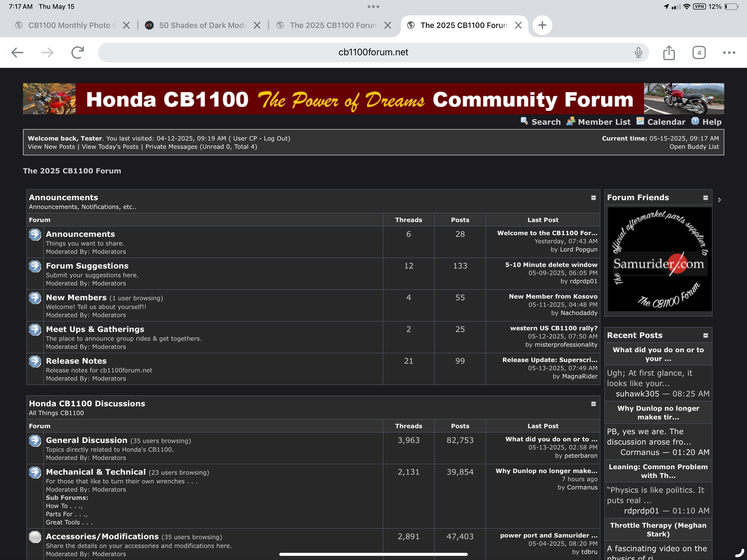Click View Today's Posts link
Viewport: 747px width, 560px height.
point(110,147)
